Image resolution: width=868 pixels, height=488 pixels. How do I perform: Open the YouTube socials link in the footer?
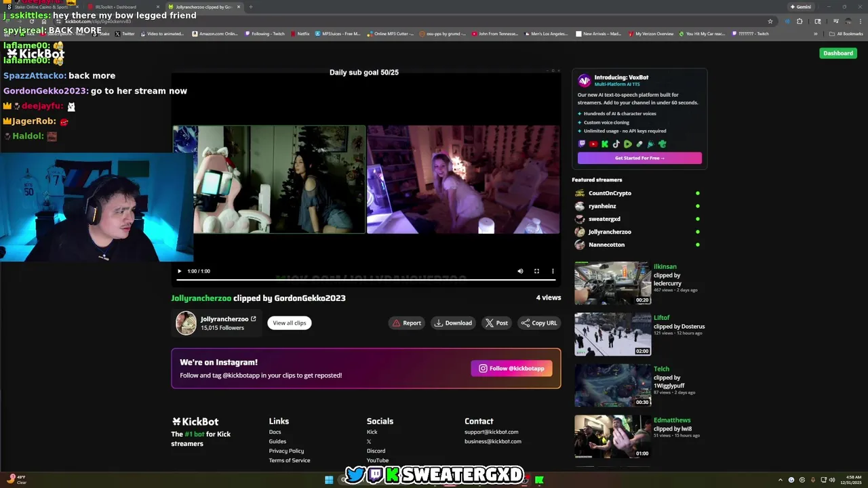(378, 460)
